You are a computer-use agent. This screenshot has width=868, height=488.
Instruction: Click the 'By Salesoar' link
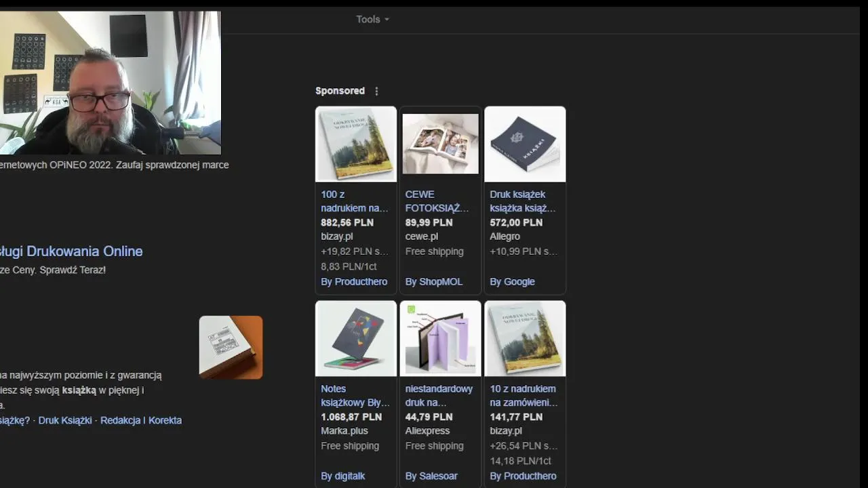point(431,476)
